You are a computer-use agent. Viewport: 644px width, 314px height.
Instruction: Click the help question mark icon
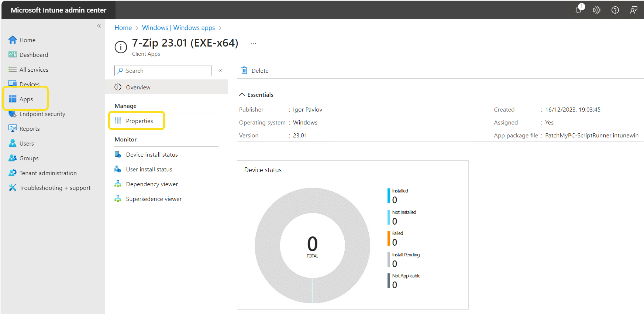[x=615, y=10]
